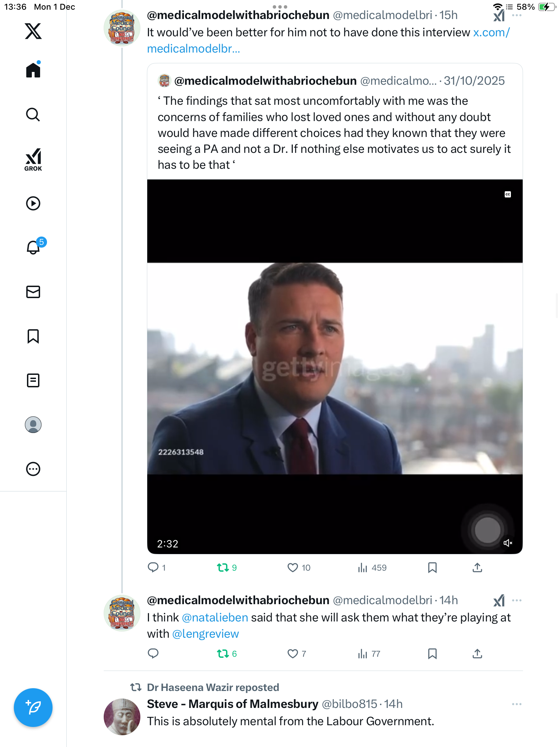Unmute the video sound

click(507, 543)
